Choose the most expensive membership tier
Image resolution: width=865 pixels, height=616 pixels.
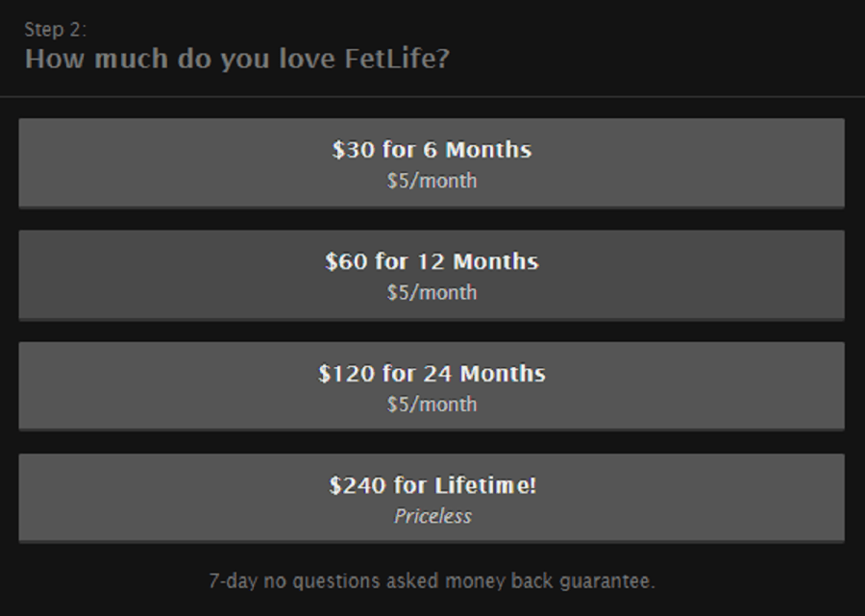pyautogui.click(x=432, y=497)
